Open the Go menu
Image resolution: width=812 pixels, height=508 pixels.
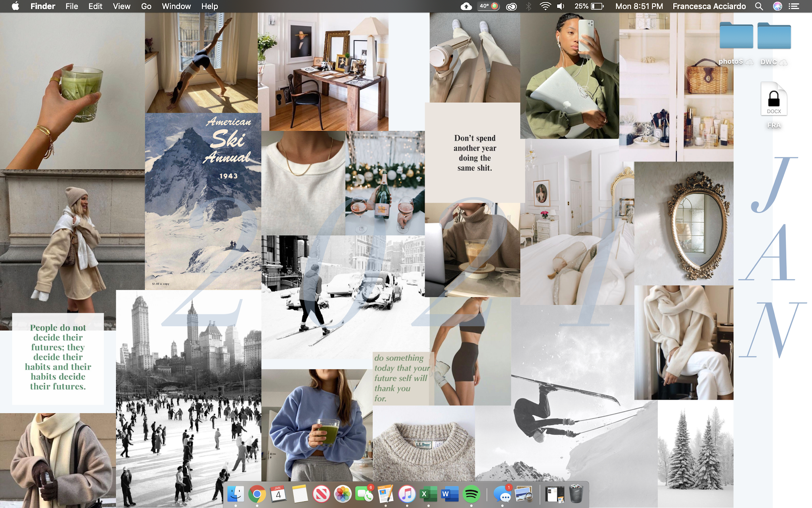(146, 6)
